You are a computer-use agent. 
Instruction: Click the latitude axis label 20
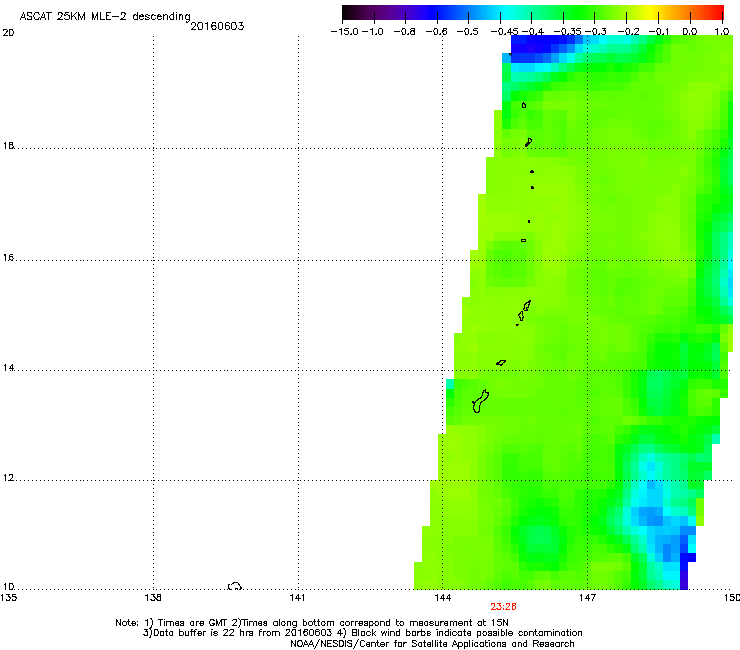click(x=8, y=33)
